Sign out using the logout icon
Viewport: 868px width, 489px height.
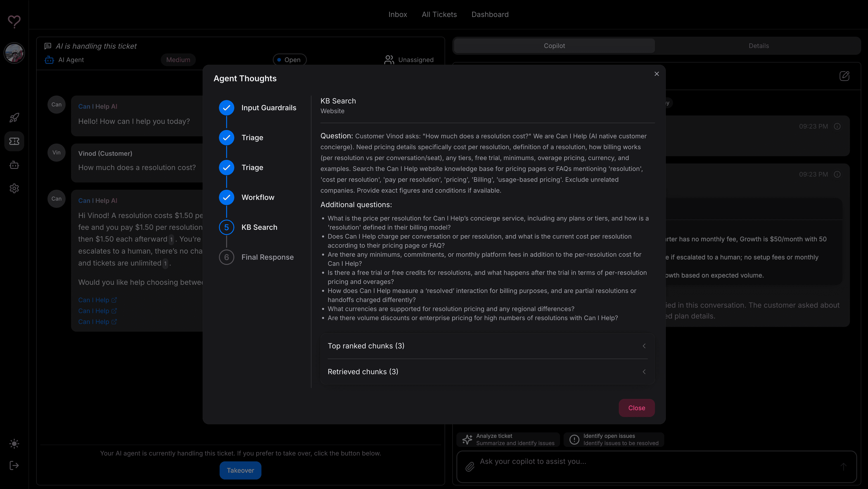click(x=14, y=466)
